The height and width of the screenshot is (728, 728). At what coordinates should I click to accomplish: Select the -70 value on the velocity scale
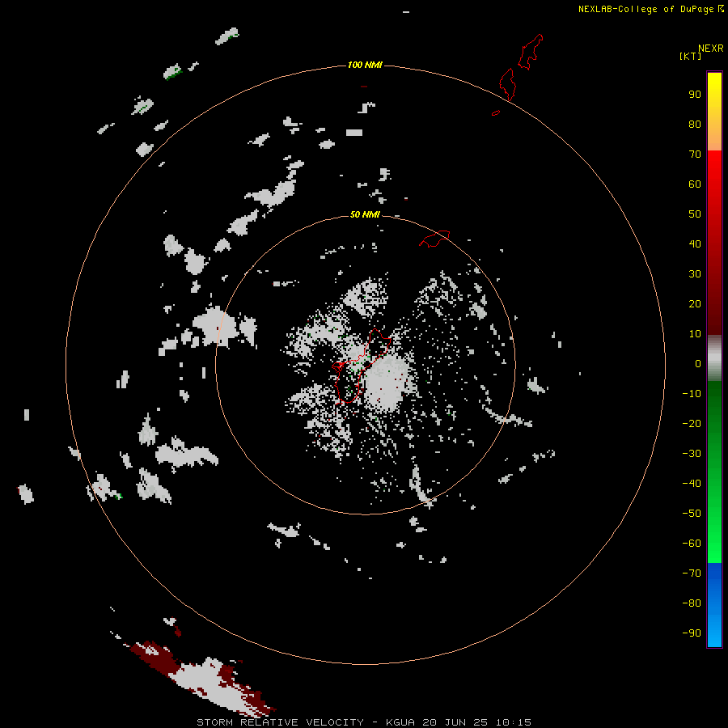click(x=692, y=574)
